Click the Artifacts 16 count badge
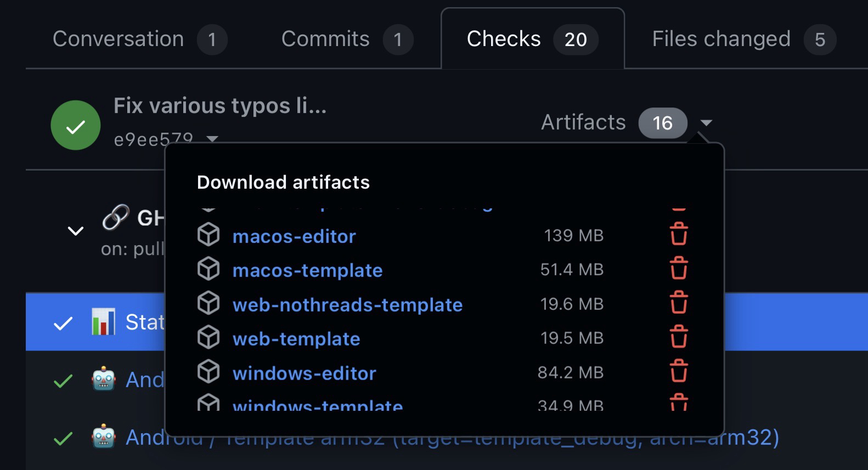Viewport: 868px width, 470px height. 662,123
